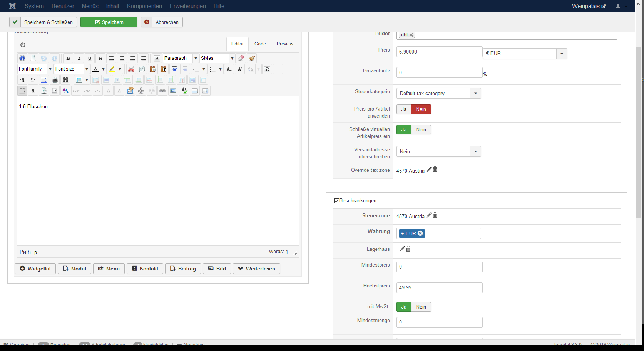Insert an image via the editor toolbar
644x351 pixels.
[173, 91]
